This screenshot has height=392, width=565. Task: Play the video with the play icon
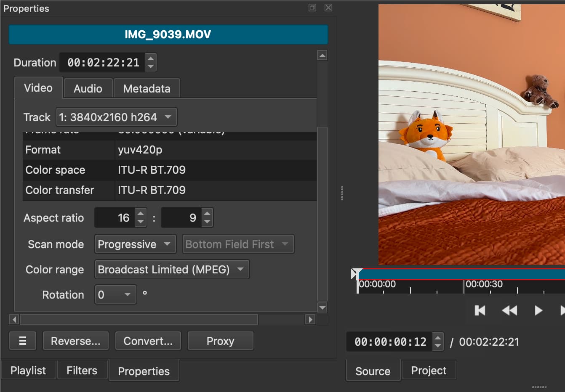click(538, 310)
